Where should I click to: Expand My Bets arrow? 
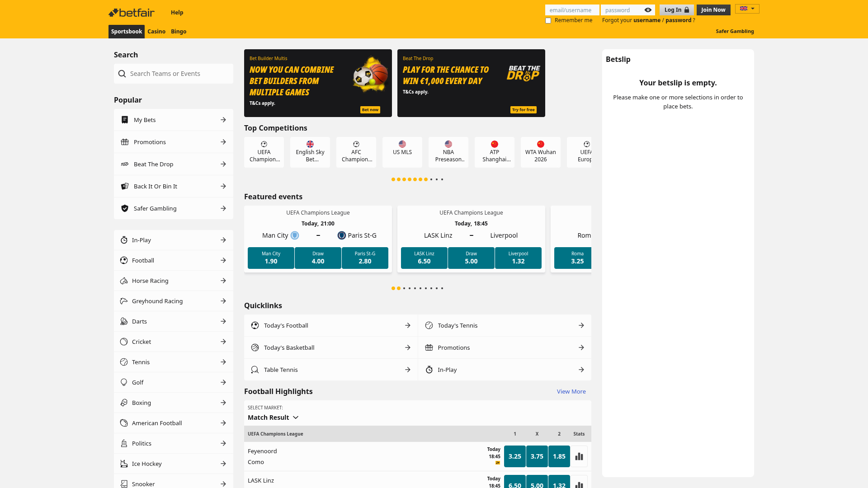[x=223, y=120]
